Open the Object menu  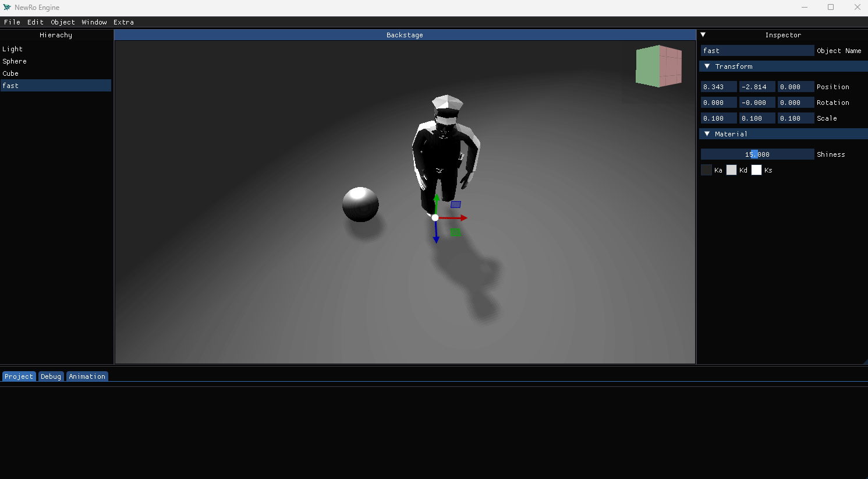tap(63, 22)
